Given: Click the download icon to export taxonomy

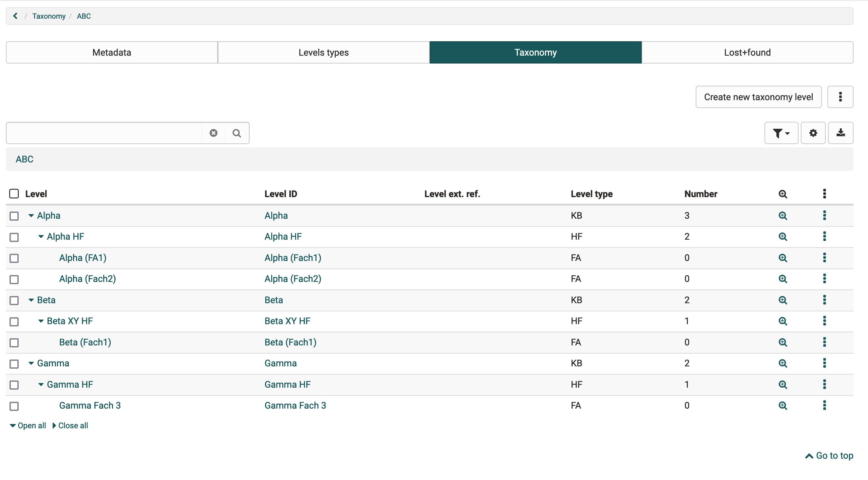Looking at the screenshot, I should pyautogui.click(x=841, y=132).
